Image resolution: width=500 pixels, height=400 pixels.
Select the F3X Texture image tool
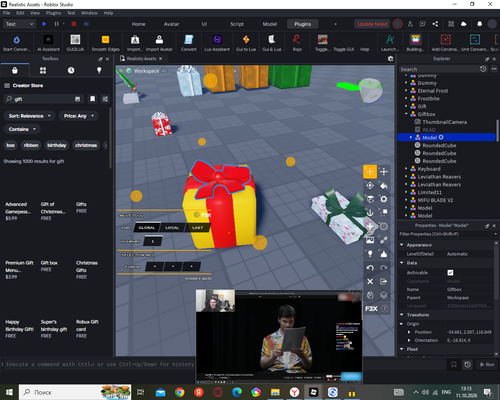370,240
